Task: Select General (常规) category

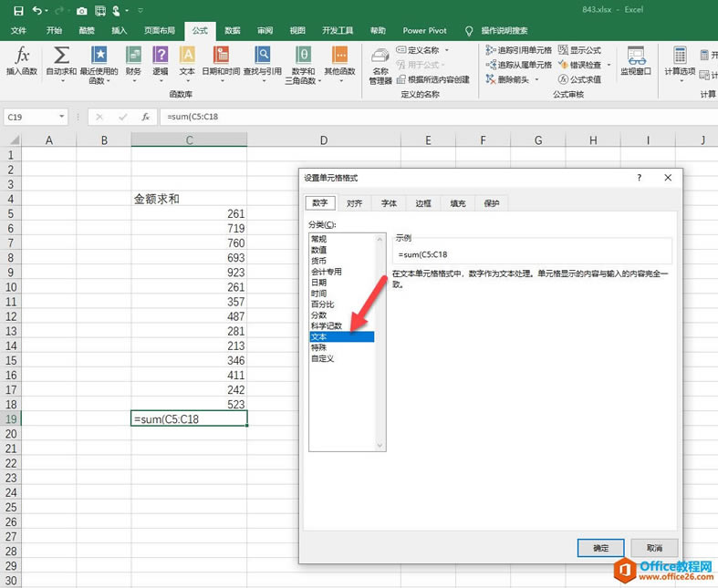Action: [x=342, y=239]
